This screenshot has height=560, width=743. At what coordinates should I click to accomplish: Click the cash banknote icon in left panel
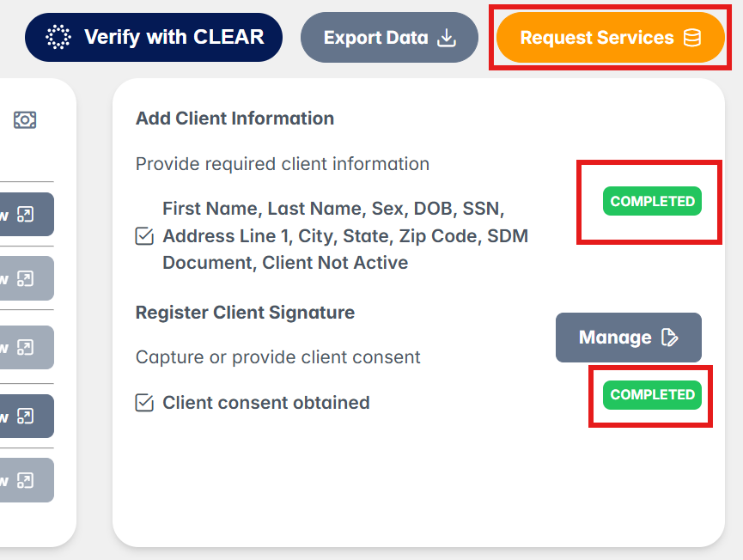pyautogui.click(x=25, y=120)
